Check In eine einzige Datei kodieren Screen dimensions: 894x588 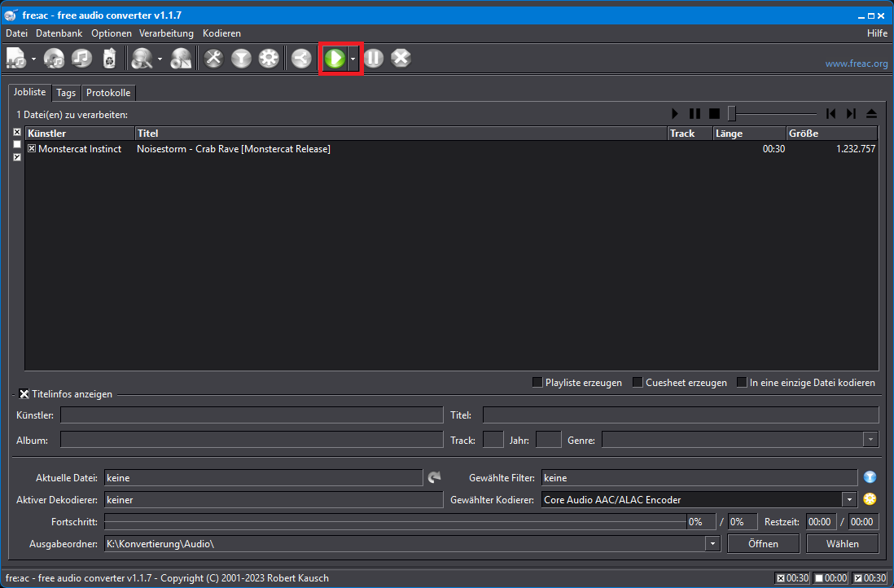coord(742,382)
